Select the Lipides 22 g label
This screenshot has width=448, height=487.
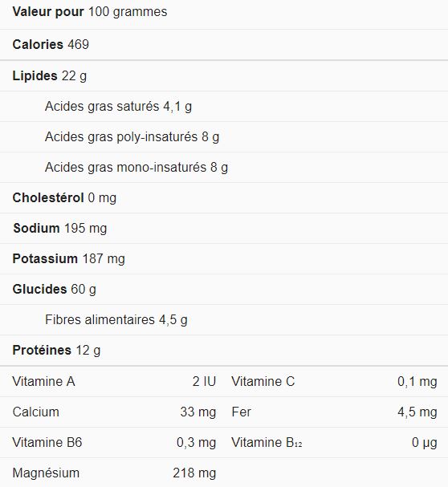click(50, 76)
